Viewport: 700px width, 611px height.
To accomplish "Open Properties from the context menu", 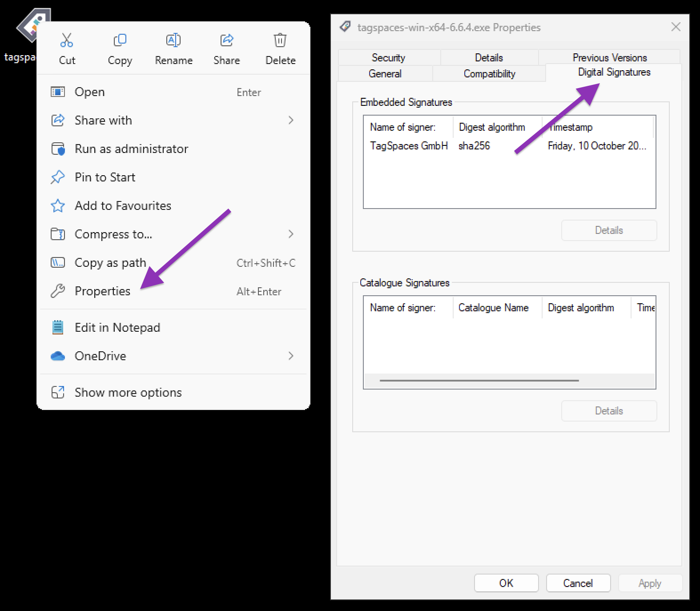I will 173,291.
